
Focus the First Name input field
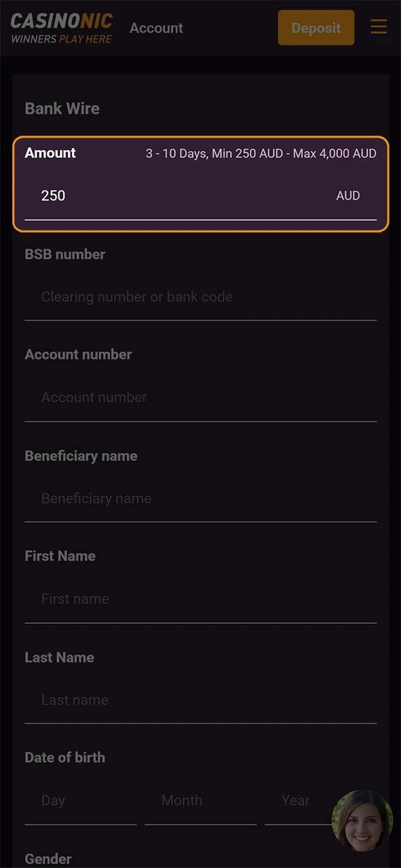[x=200, y=599]
